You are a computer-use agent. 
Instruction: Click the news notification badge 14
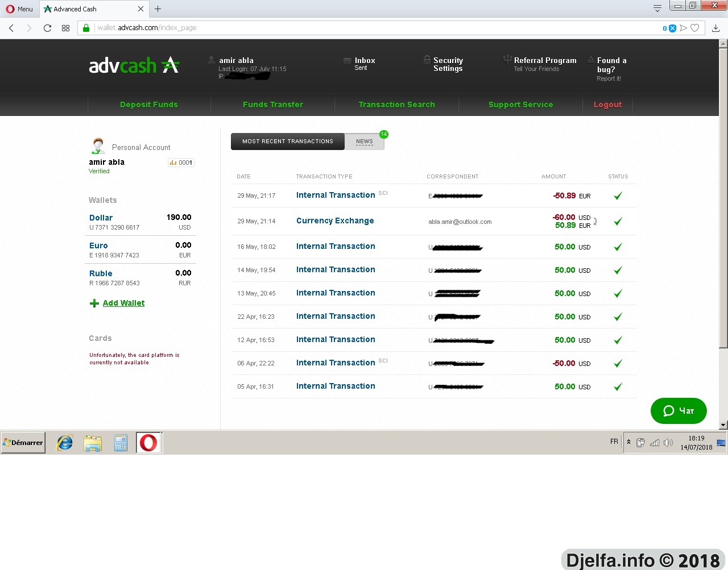coord(384,134)
